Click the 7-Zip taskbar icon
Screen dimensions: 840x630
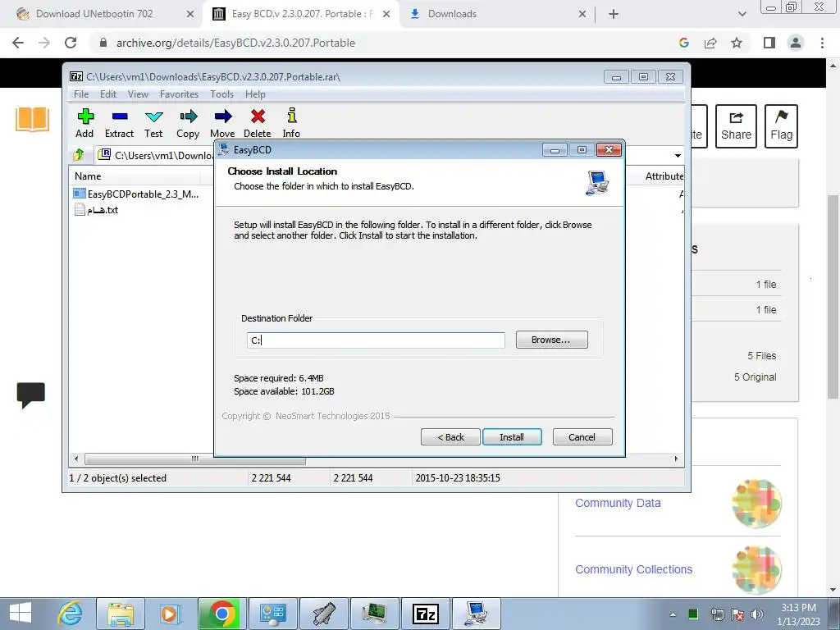tap(426, 614)
